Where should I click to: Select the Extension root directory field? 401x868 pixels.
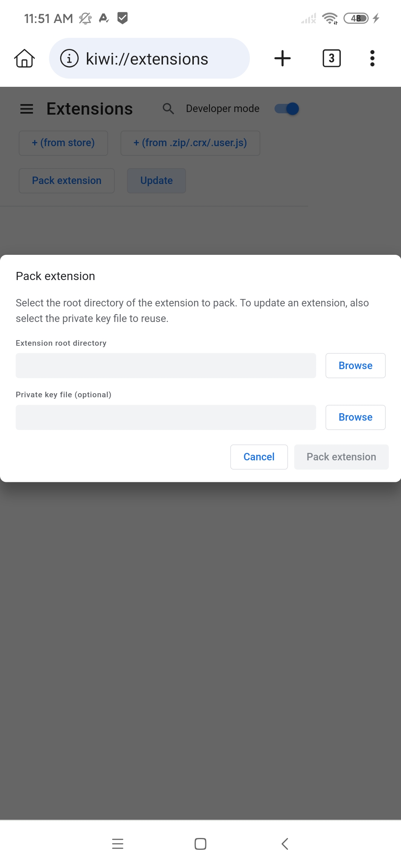[166, 366]
